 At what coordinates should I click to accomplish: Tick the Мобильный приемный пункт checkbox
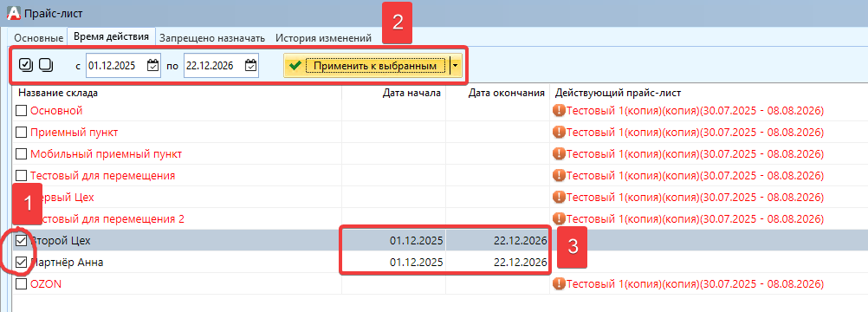coord(21,154)
